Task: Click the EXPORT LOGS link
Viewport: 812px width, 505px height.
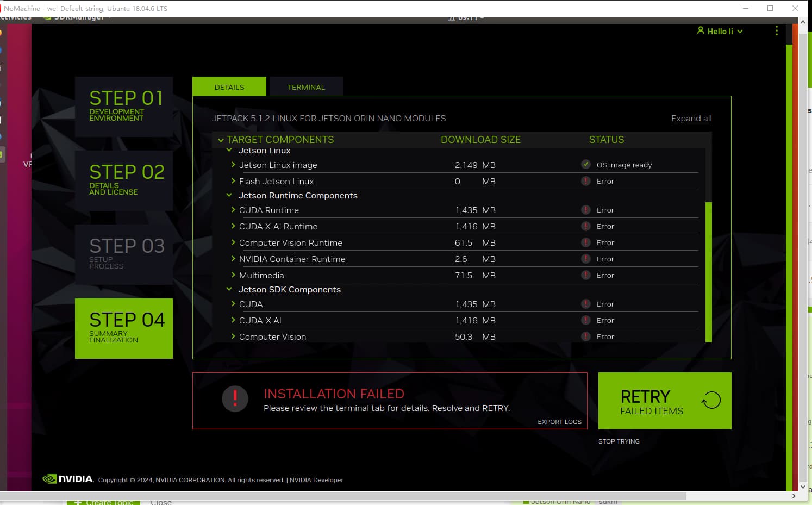Action: click(559, 421)
